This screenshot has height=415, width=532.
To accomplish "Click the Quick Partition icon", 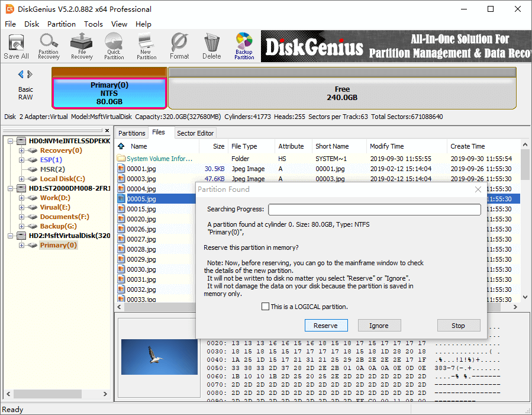I will [114, 46].
